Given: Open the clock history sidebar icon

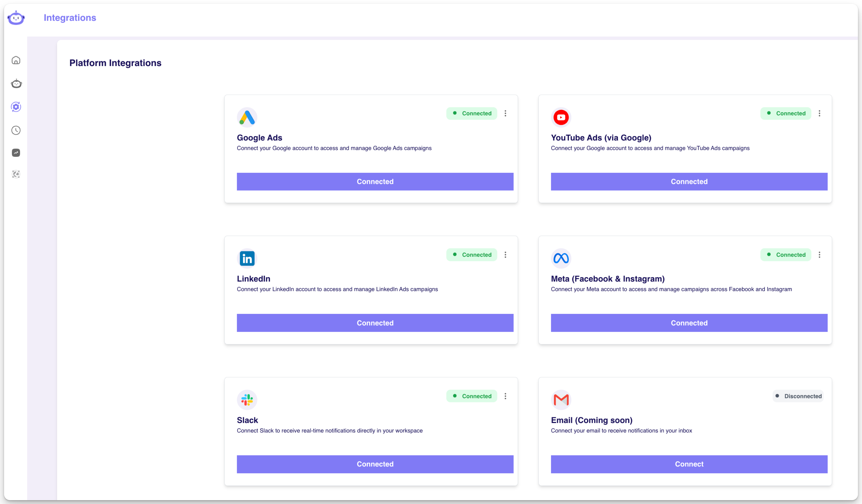Looking at the screenshot, I should pyautogui.click(x=16, y=130).
